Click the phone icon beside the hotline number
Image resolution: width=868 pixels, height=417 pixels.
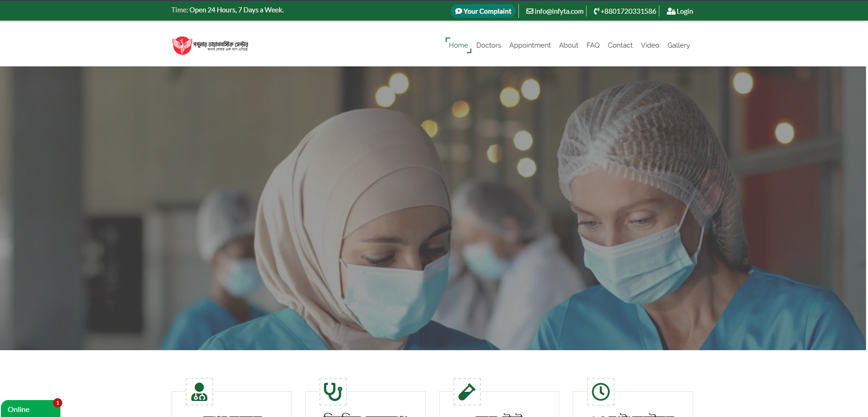[x=596, y=11]
